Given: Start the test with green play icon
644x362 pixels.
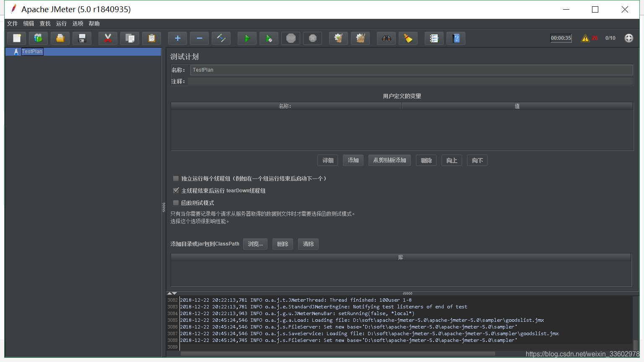Looking at the screenshot, I should (x=247, y=38).
